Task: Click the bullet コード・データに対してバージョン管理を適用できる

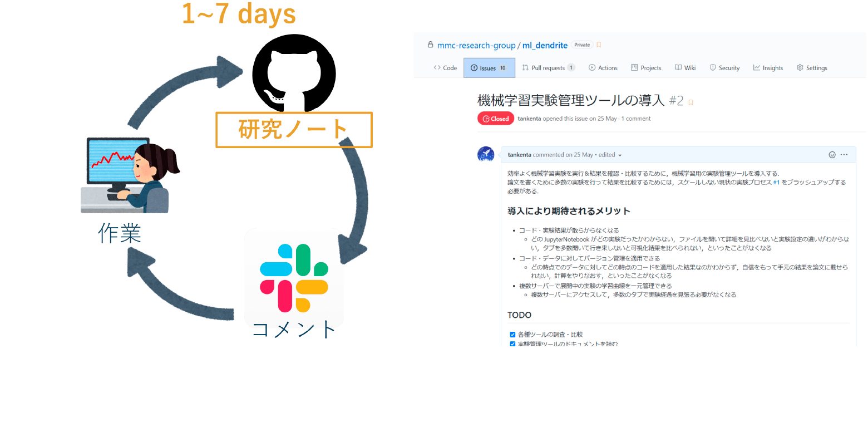Action: (x=589, y=258)
